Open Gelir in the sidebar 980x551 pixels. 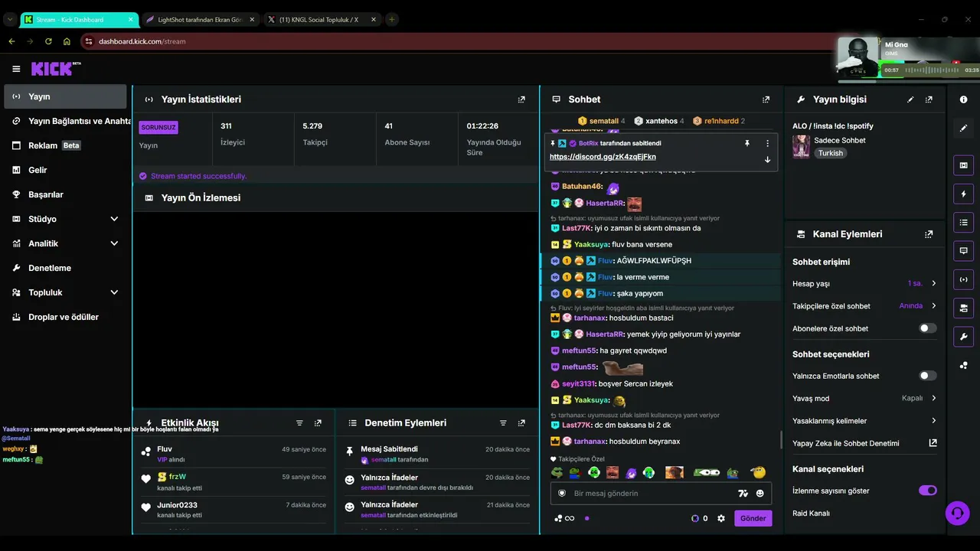65,170
